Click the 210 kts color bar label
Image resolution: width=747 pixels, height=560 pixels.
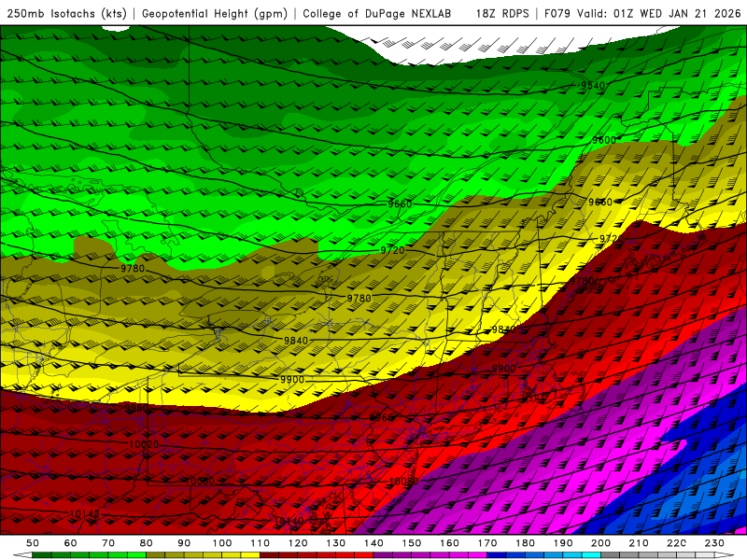[x=639, y=543]
